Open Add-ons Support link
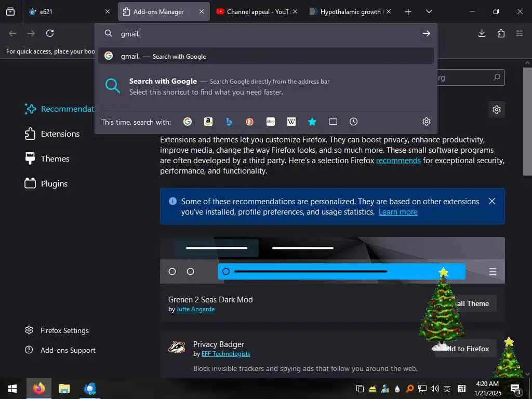Image resolution: width=532 pixels, height=399 pixels. point(60,350)
